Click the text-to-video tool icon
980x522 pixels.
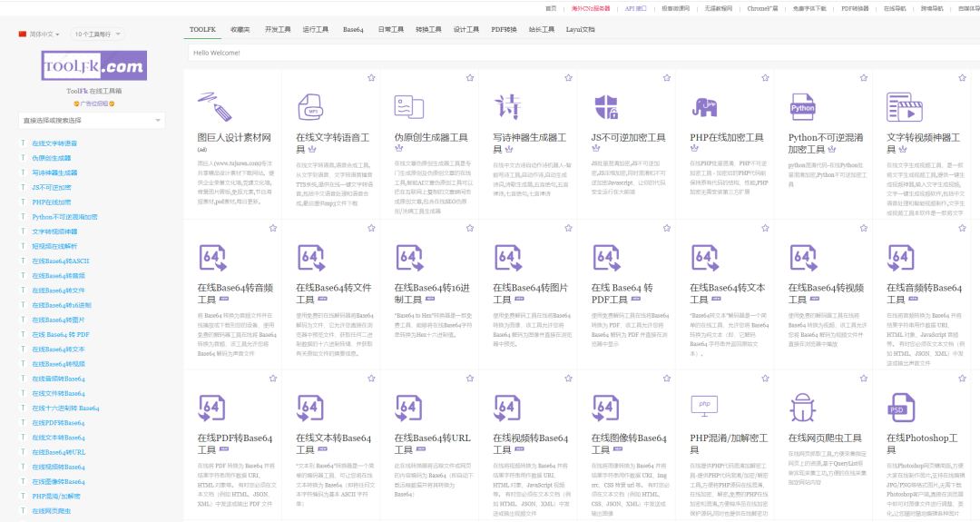900,107
